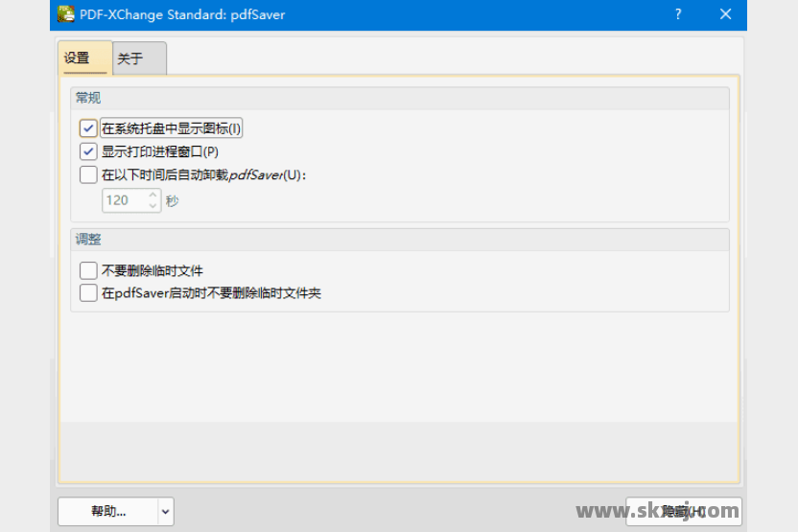798x532 pixels.
Task: Click the 调整 section header
Action: point(400,240)
